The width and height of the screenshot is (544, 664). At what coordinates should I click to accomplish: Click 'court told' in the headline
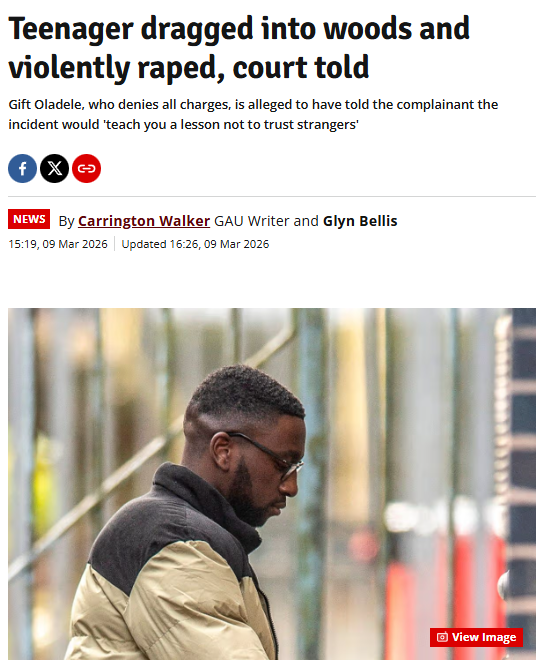pos(301,68)
